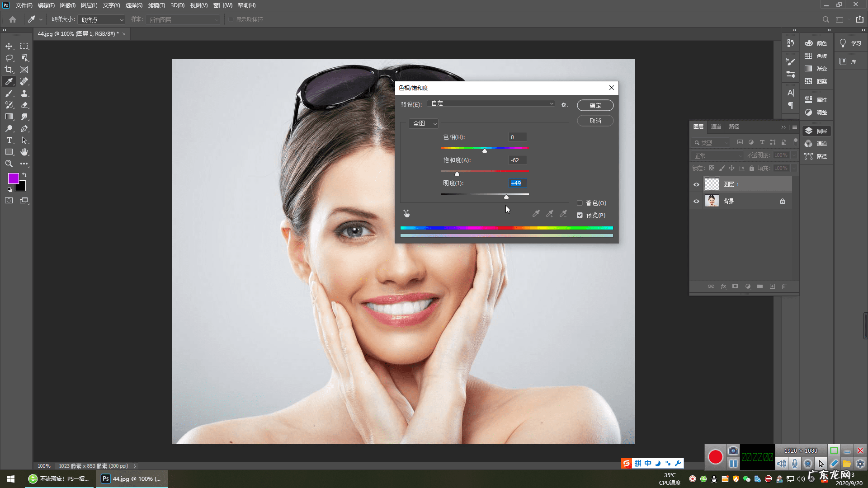Select the Lasso tool

9,58
